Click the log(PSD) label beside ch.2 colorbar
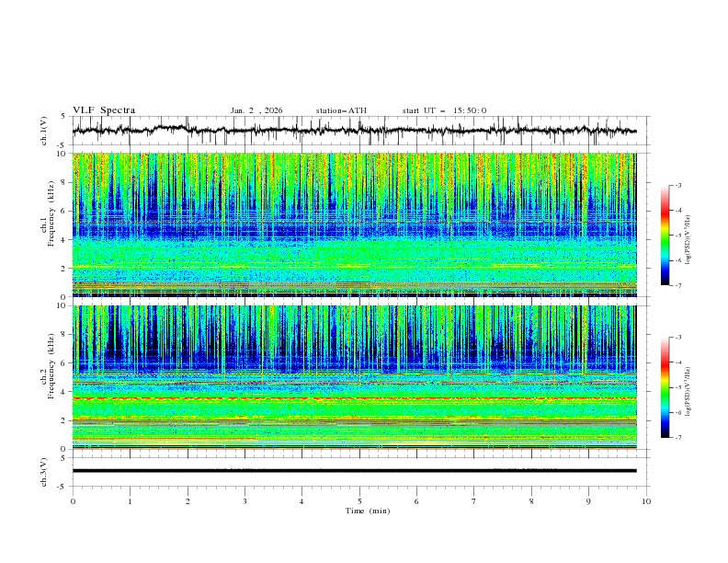The width and height of the screenshot is (728, 563). click(688, 391)
